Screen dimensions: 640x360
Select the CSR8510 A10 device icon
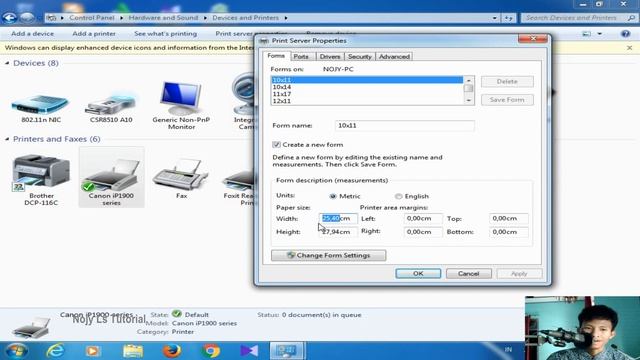pyautogui.click(x=110, y=104)
